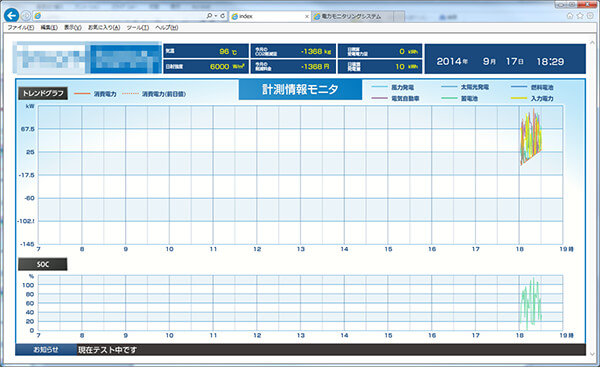The height and width of the screenshot is (367, 600).
Task: Click the browser forward arrow button
Action: tap(26, 16)
